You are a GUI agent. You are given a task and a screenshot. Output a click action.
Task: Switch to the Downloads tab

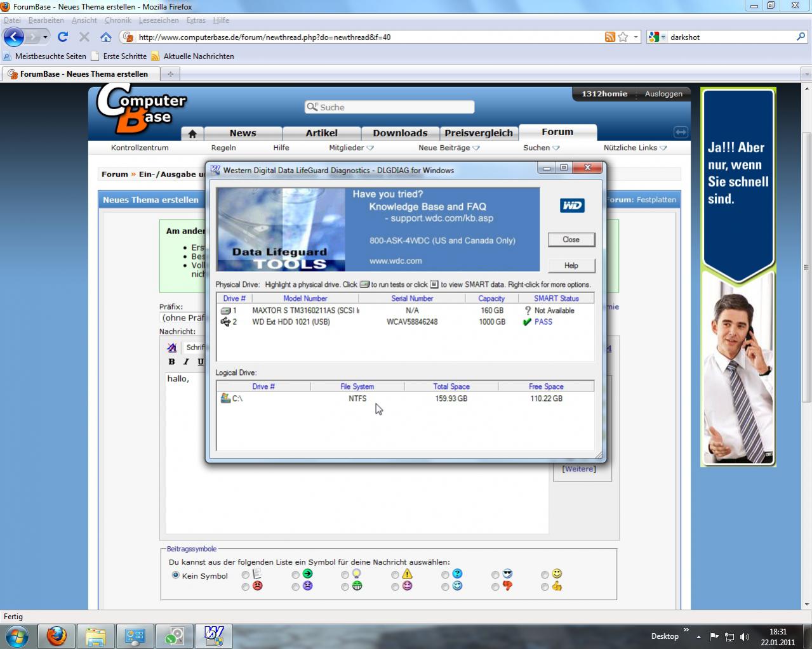(400, 133)
